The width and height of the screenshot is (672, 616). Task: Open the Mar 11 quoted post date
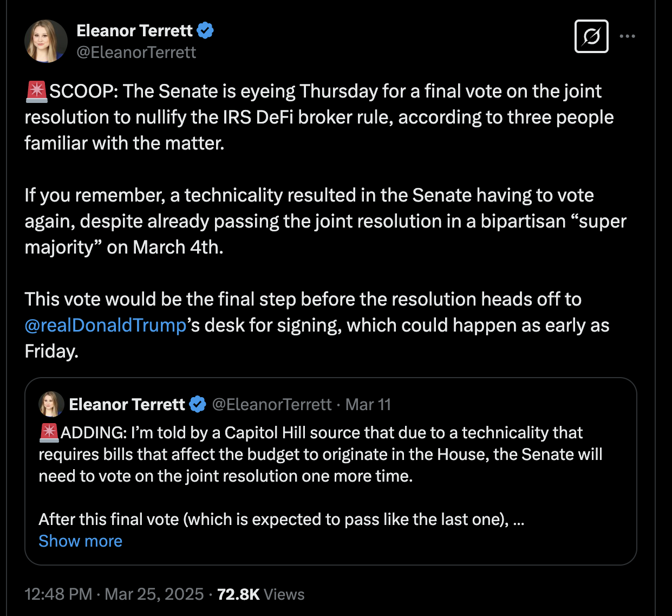pos(368,404)
